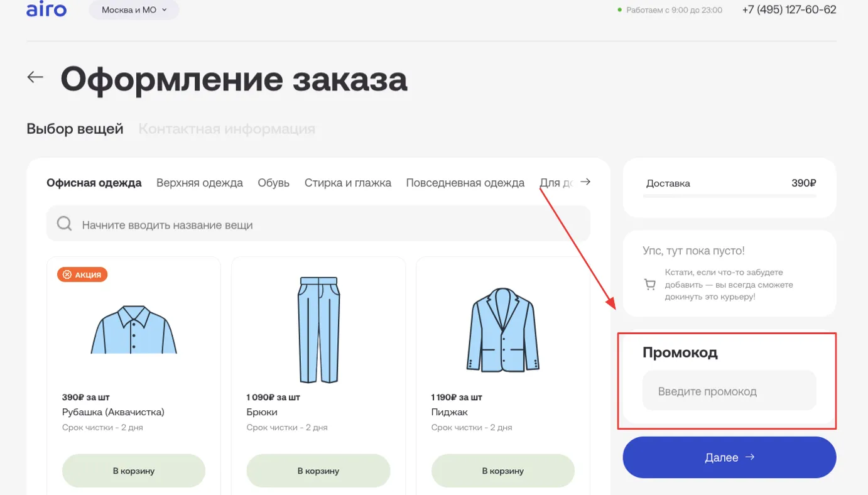This screenshot has height=495, width=868.
Task: Click the airo logo
Action: click(x=46, y=9)
